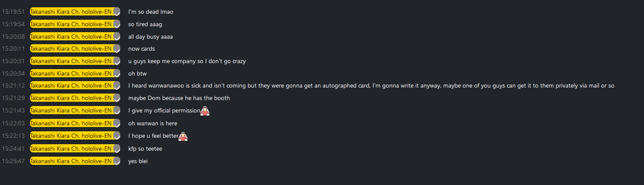Image resolution: width=644 pixels, height=185 pixels.
Task: Click the "u guys keep me company" message
Action: [187, 61]
